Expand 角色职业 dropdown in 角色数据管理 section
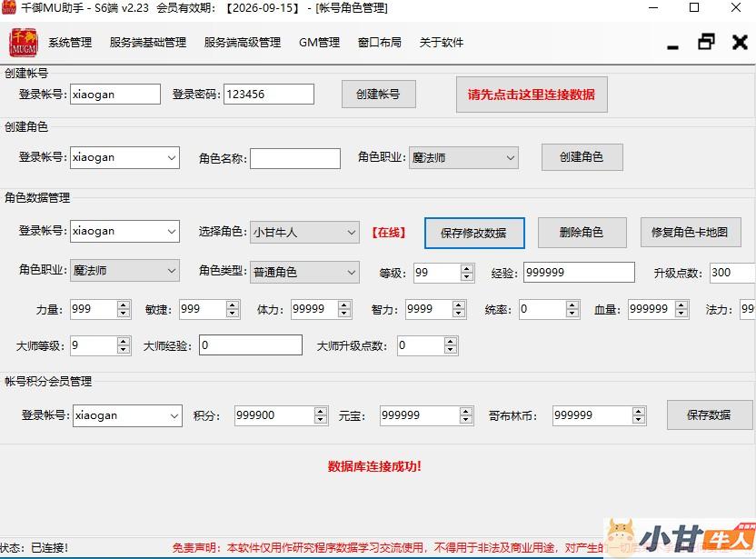756x559 pixels. 171,271
